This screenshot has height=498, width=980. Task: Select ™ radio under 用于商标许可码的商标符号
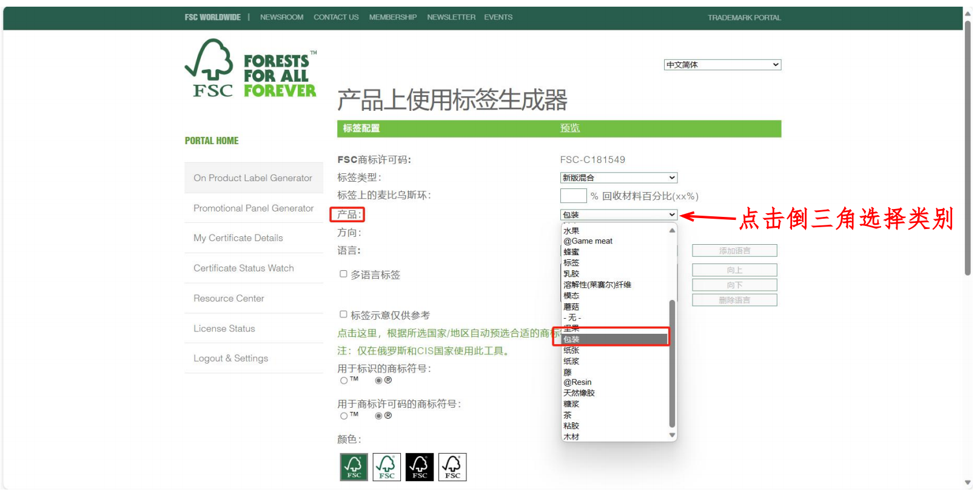click(x=344, y=416)
